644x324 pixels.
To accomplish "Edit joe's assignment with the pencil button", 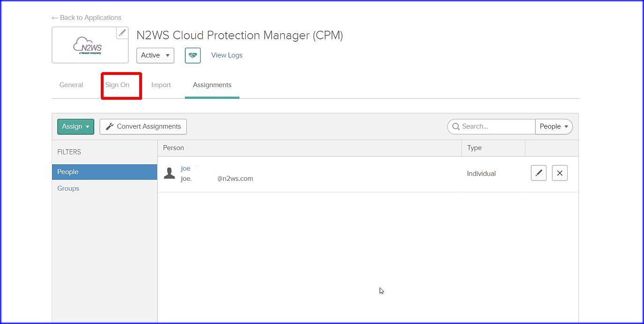I will [x=539, y=173].
